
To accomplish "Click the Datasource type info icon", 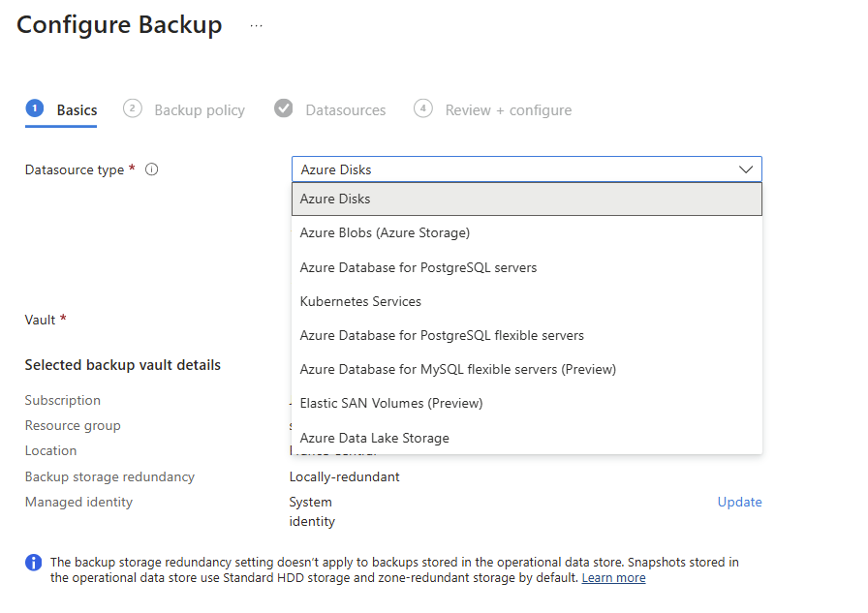I will coord(152,169).
